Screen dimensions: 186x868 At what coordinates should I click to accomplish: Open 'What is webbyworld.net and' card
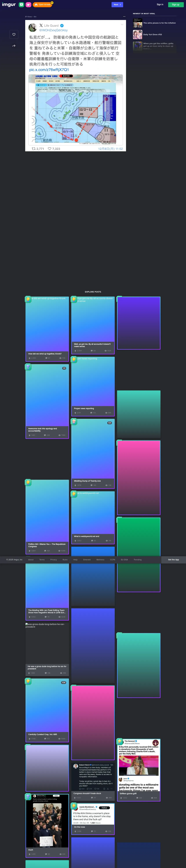93,518
